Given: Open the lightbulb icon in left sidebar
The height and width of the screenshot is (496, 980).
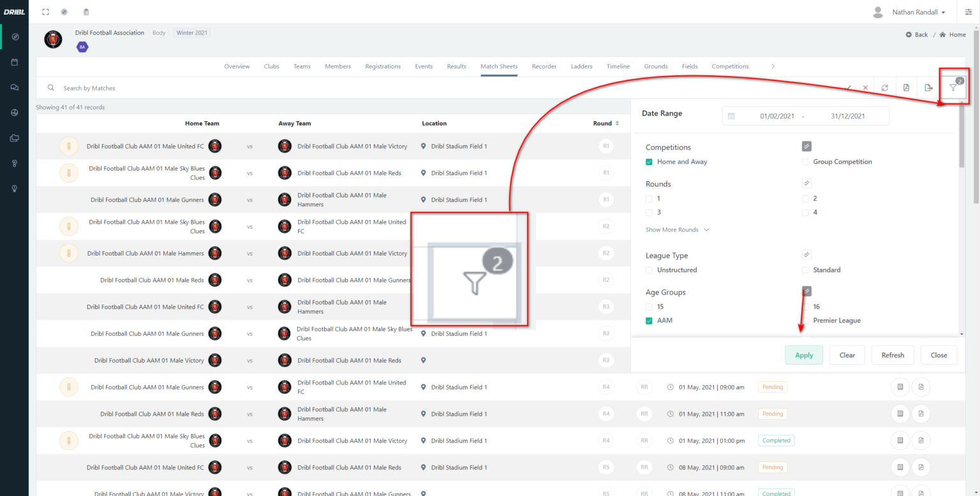Looking at the screenshot, I should (15, 188).
